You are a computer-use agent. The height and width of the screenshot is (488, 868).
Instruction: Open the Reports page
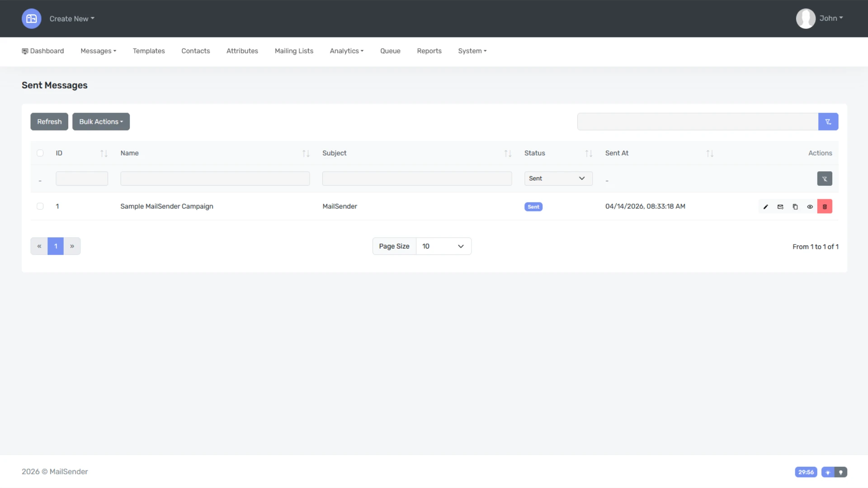coord(429,51)
